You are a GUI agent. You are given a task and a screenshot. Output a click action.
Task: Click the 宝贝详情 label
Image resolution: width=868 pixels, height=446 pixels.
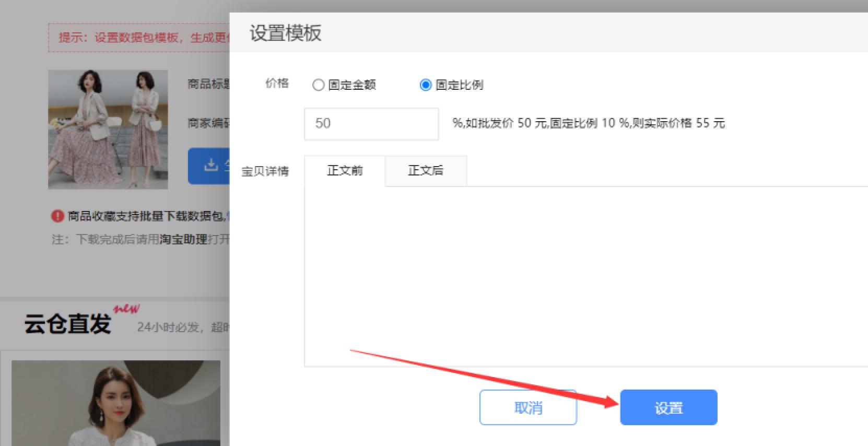click(265, 171)
